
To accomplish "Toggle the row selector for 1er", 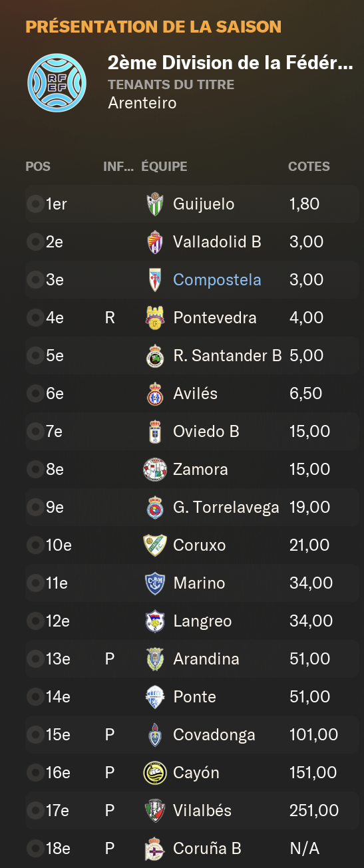I will pyautogui.click(x=35, y=204).
